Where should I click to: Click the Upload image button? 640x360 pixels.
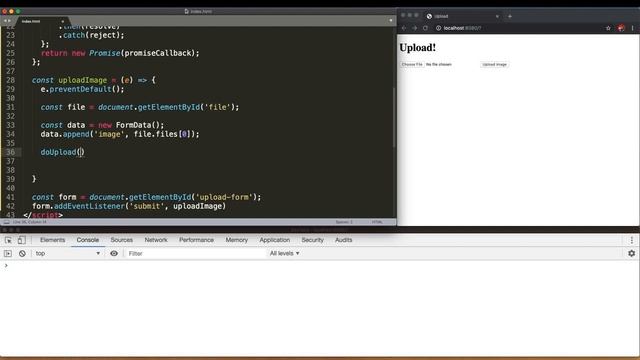coord(494,64)
